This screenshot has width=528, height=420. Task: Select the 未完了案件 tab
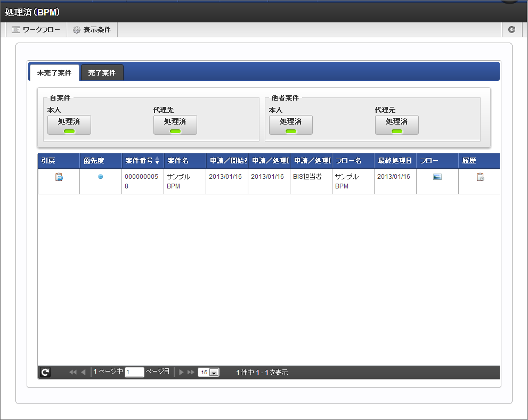click(54, 73)
